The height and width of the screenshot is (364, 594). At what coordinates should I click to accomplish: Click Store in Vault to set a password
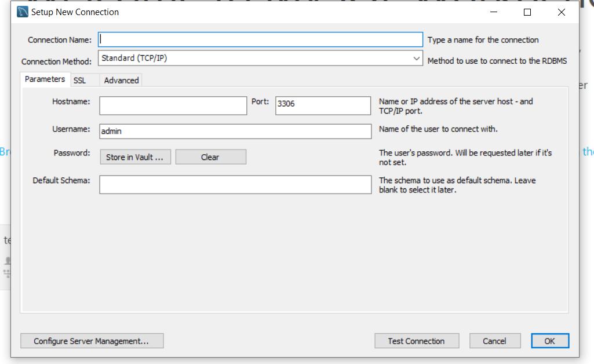(x=134, y=156)
